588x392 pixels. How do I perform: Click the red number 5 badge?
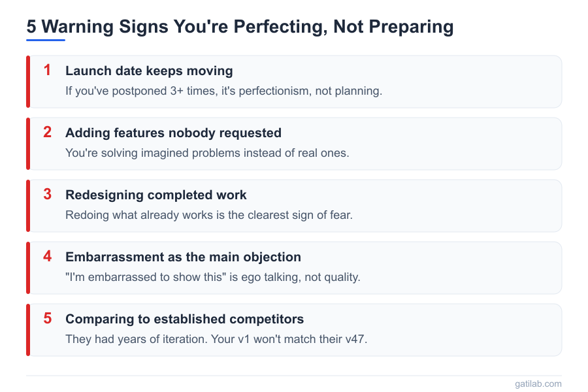click(x=47, y=319)
